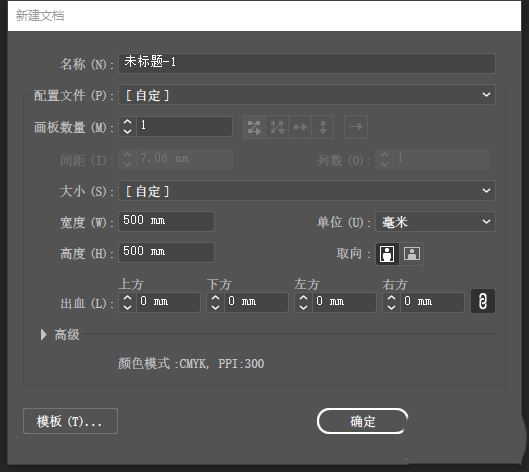
Task: Open the 配置文件 profile dropdown
Action: [x=307, y=95]
